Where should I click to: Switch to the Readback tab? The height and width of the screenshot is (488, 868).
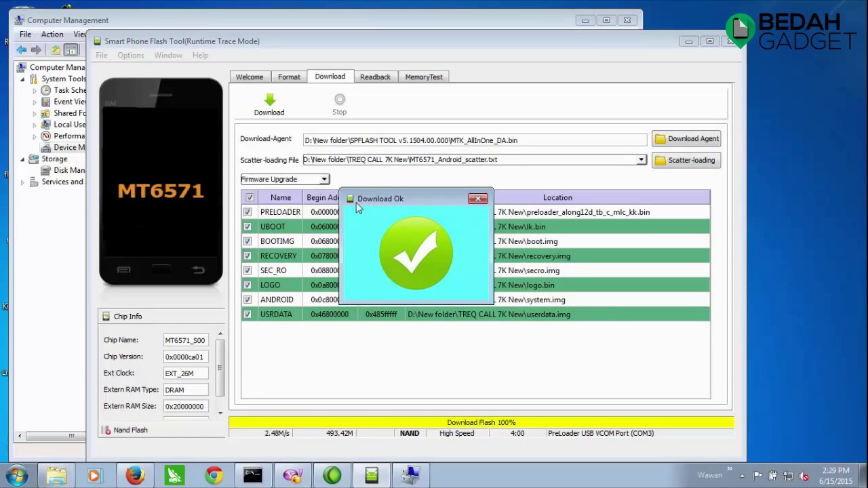(375, 77)
